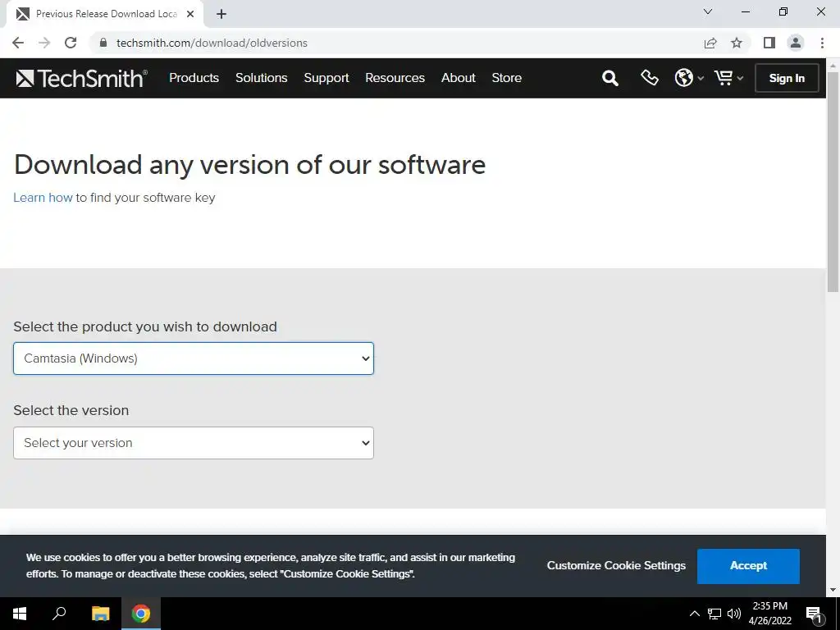Open the Windows Start menu
Screen dimensions: 840x630
coord(20,614)
